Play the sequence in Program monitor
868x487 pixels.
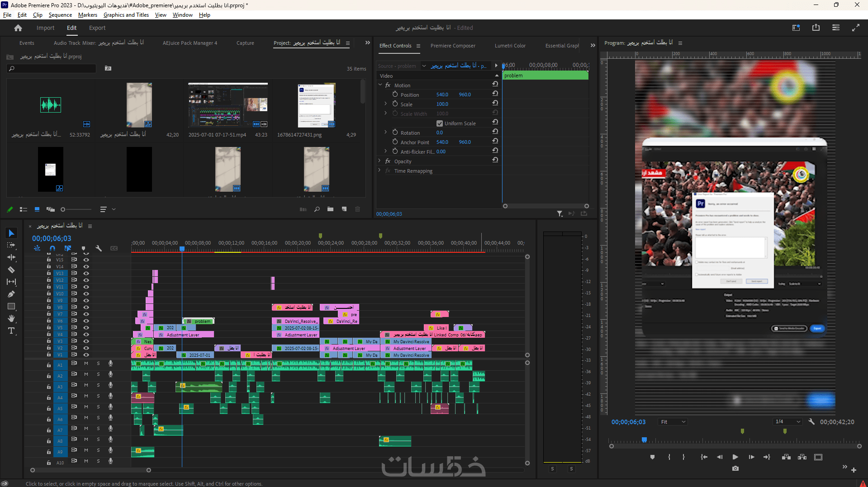(x=735, y=457)
